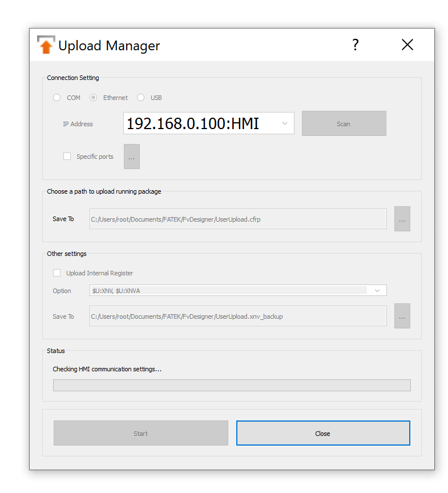Click the Upload Manager orange arrow icon
The image size is (448, 493).
pyautogui.click(x=46, y=45)
